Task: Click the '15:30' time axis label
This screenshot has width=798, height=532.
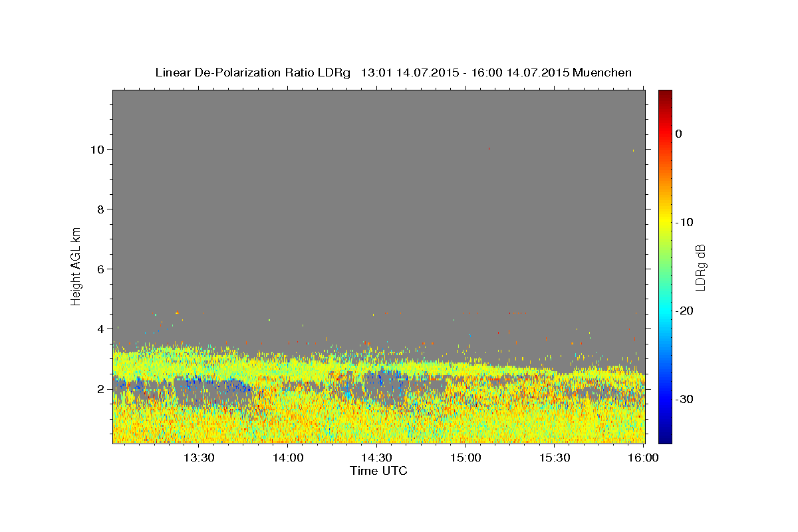Action: (555, 458)
